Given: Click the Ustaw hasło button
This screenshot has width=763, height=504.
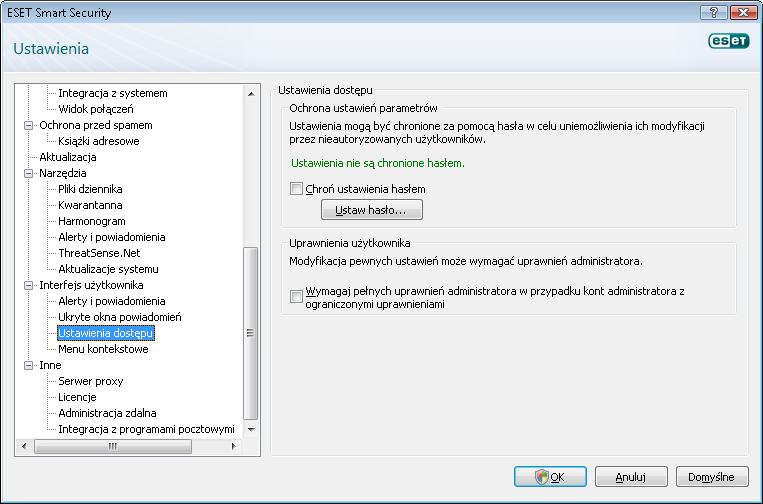Looking at the screenshot, I should pyautogui.click(x=372, y=210).
